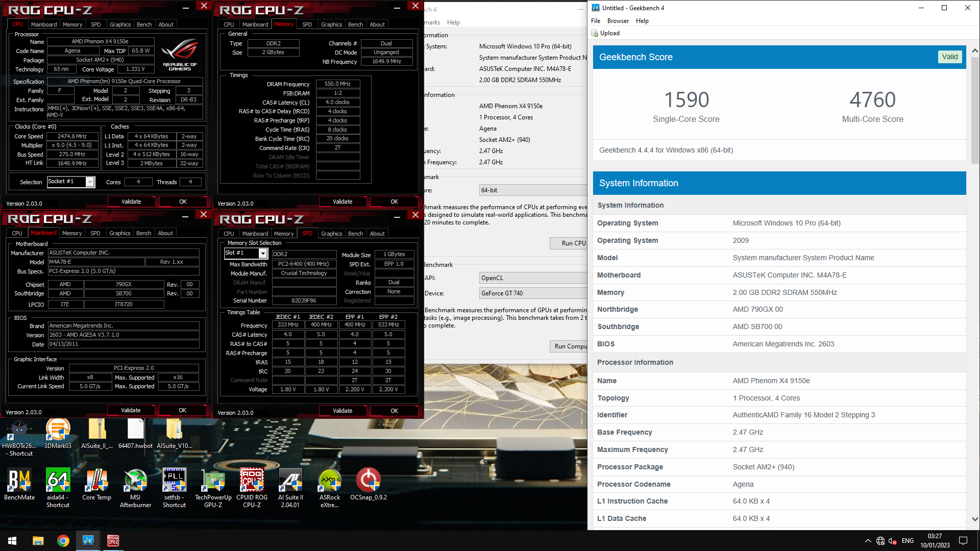980x551 pixels.
Task: Open the OpenCL compute API dropdown
Action: [x=533, y=278]
